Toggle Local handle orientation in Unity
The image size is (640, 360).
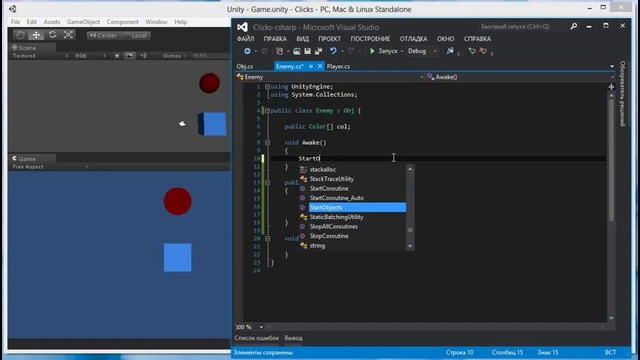tap(135, 36)
